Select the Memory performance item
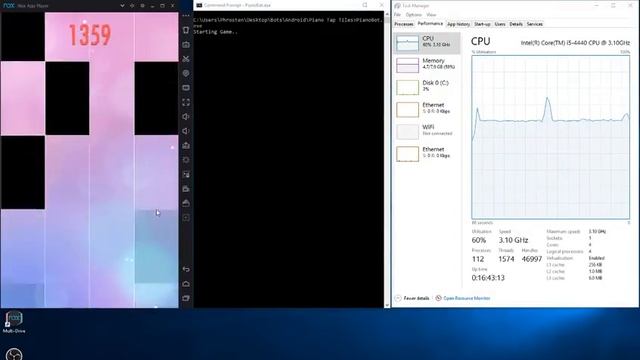This screenshot has height=360, width=640. 427,65
